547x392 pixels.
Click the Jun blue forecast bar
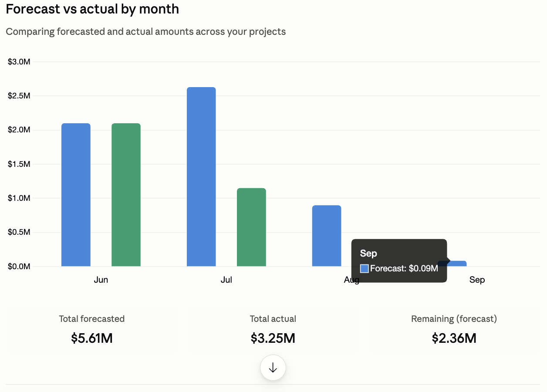76,195
